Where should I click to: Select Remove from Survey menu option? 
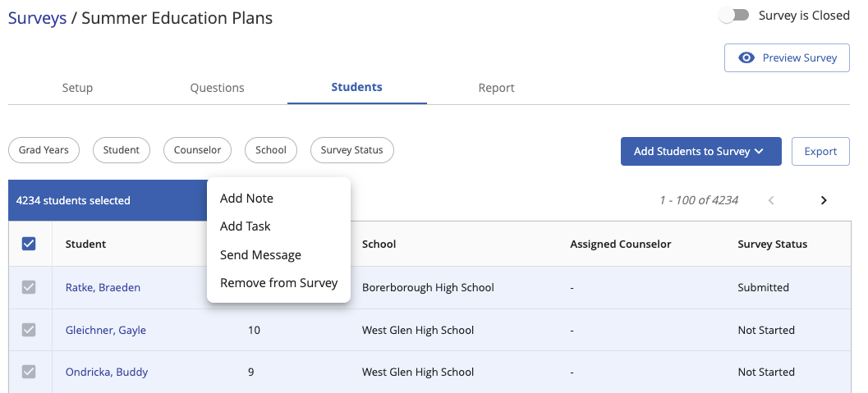[x=278, y=283]
